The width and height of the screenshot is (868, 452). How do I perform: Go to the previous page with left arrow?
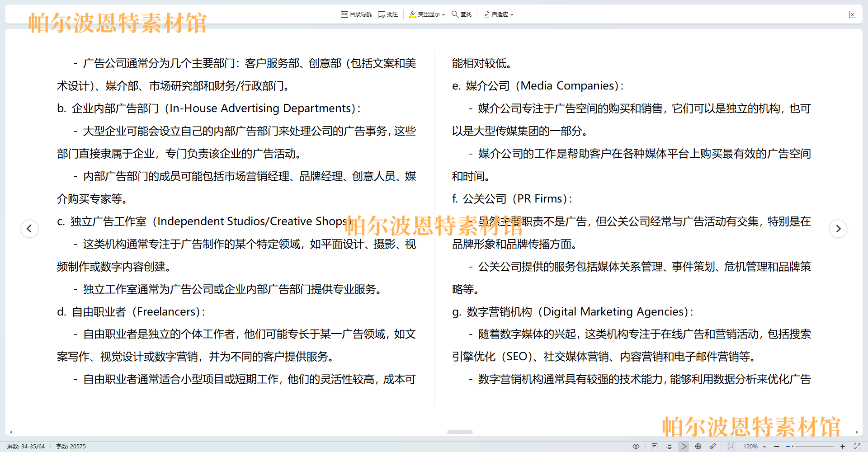pyautogui.click(x=30, y=228)
